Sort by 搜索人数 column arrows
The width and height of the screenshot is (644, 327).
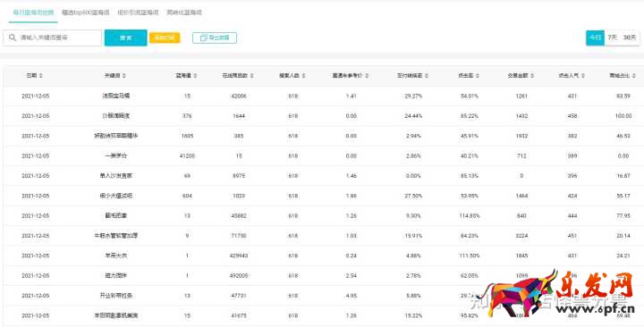click(305, 76)
